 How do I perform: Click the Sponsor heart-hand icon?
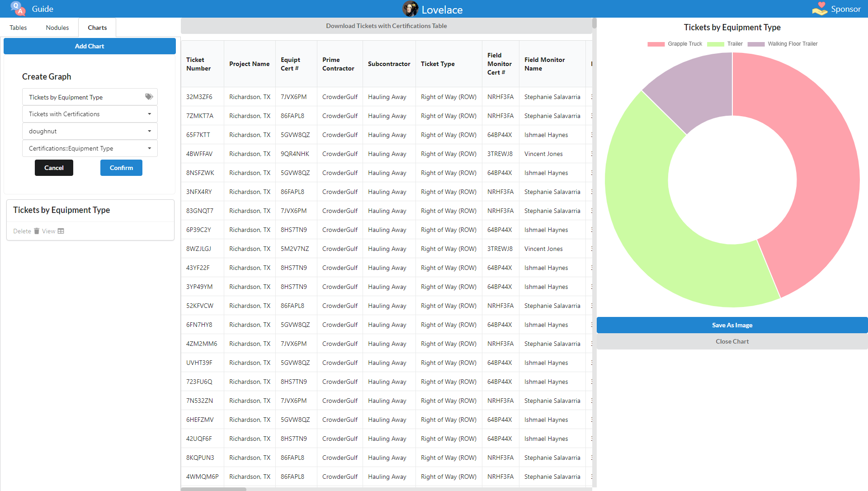[x=820, y=9]
